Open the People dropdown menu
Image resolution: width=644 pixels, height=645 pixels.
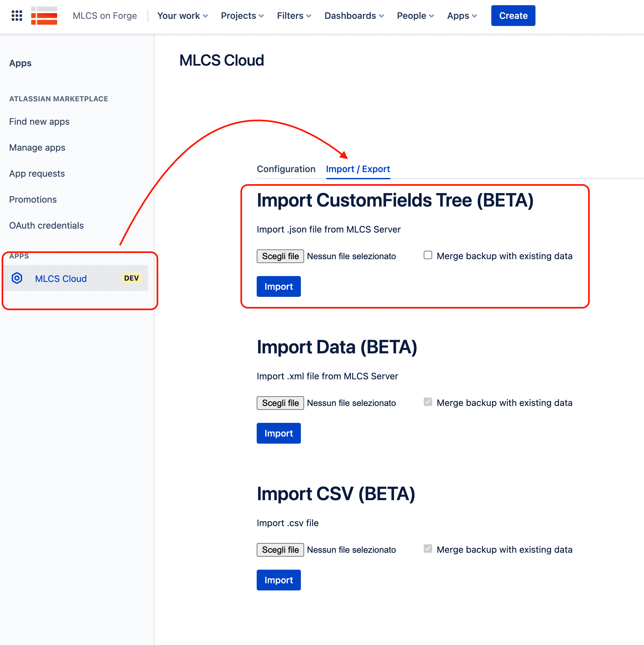[415, 16]
